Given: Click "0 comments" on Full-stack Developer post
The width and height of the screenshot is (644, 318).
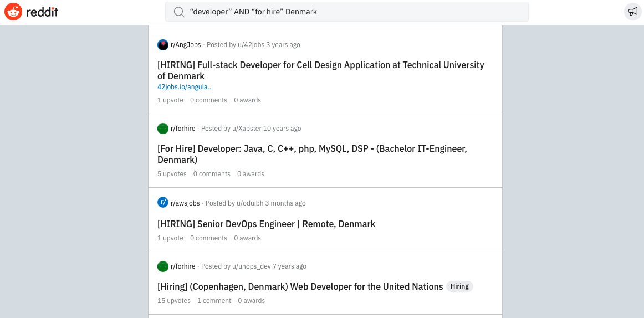Looking at the screenshot, I should click(208, 100).
